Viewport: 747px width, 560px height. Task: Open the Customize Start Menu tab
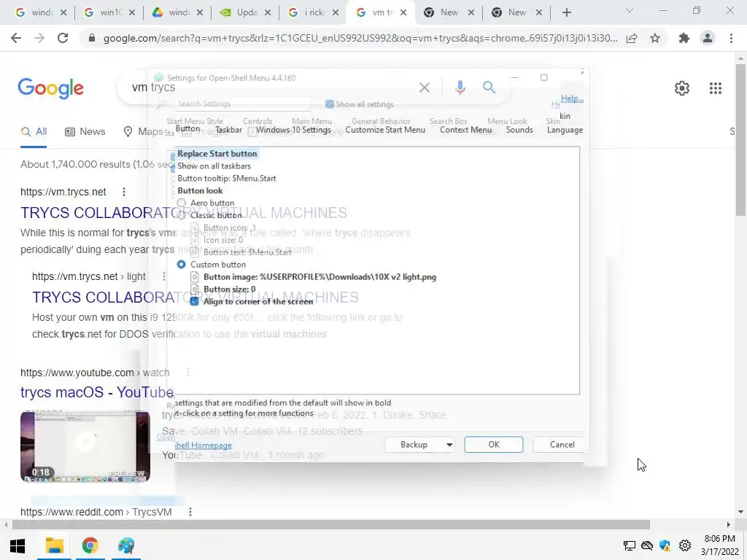pyautogui.click(x=385, y=130)
